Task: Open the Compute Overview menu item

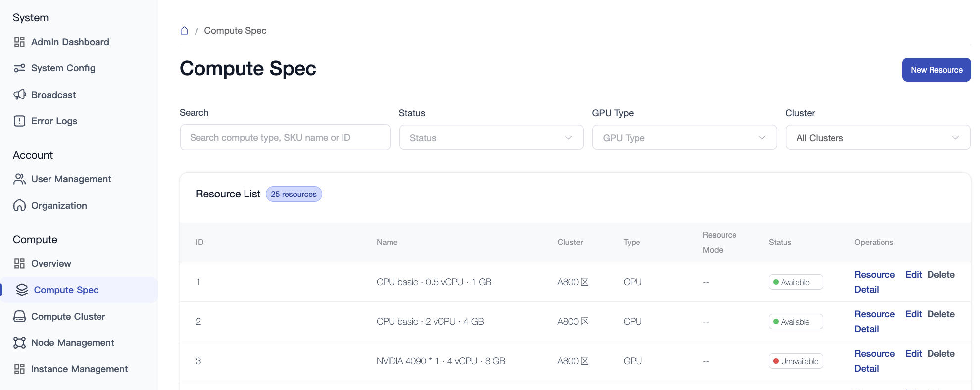Action: coord(51,264)
